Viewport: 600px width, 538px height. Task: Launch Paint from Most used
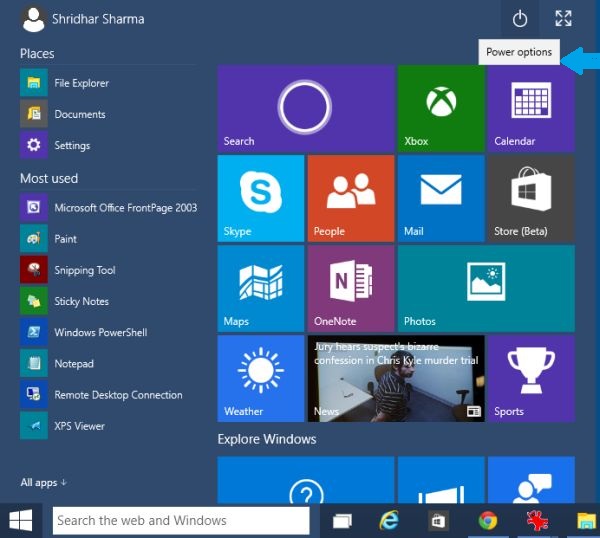pos(109,239)
